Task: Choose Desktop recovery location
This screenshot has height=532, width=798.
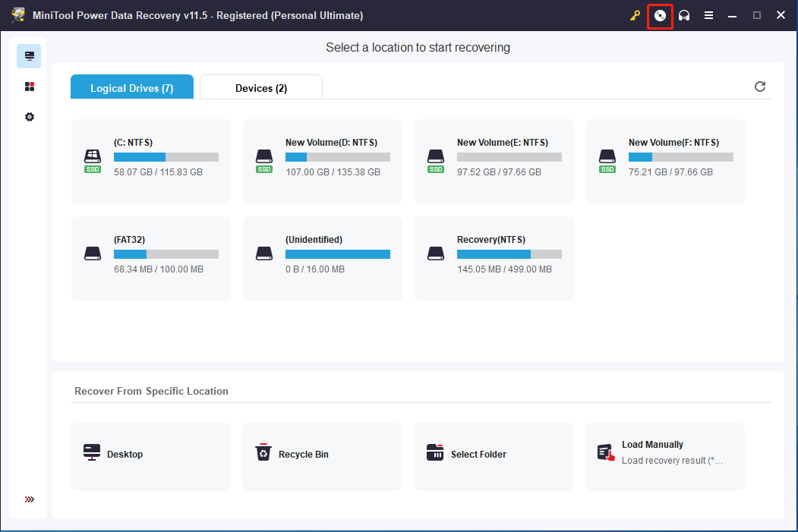Action: point(150,457)
